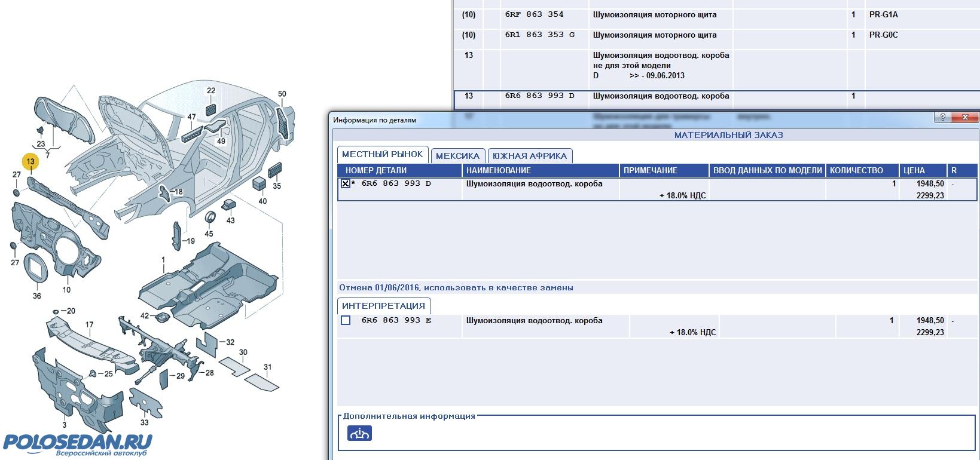Click callout number 17 in the diagram
980x460 pixels.
pyautogui.click(x=89, y=325)
